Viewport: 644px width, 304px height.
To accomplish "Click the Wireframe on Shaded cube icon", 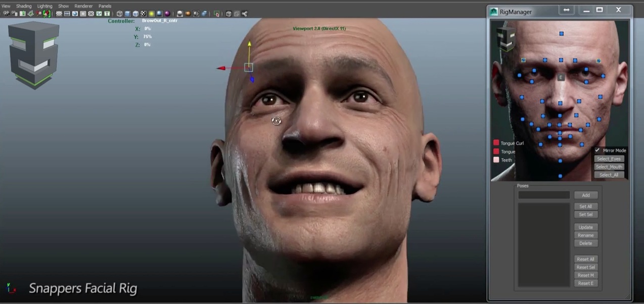I will (x=135, y=14).
